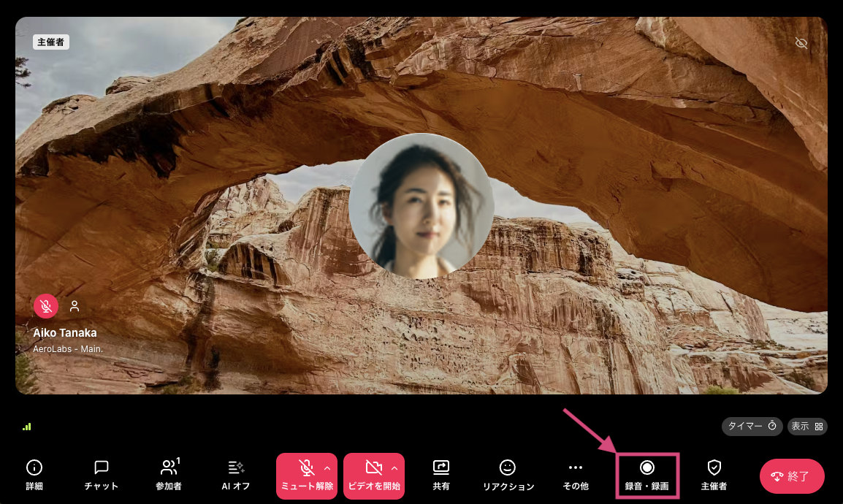The image size is (843, 504).
Task: Click Aiko Tanaka's muted microphone badge
Action: [46, 306]
